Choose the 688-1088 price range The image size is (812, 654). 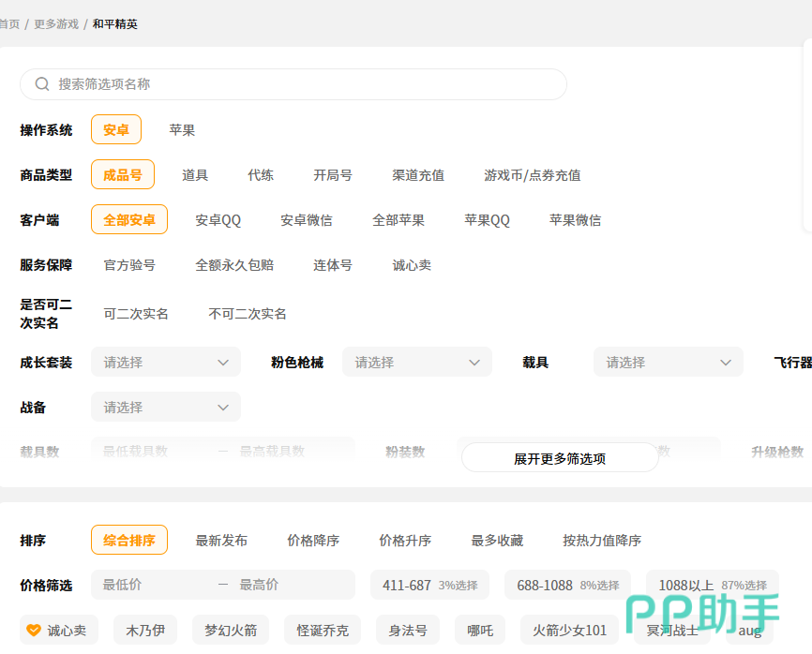[x=567, y=586]
